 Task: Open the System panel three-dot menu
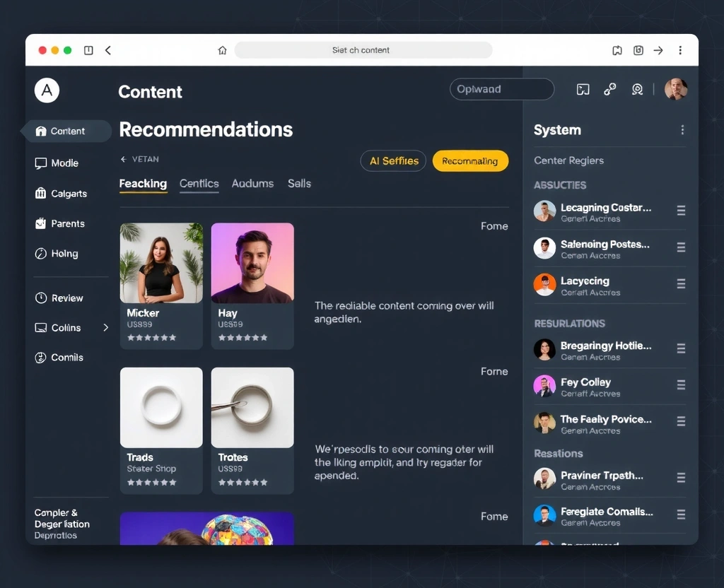click(x=682, y=130)
